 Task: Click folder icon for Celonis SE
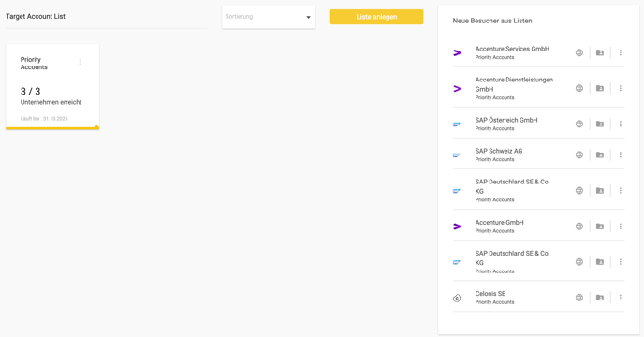point(600,298)
